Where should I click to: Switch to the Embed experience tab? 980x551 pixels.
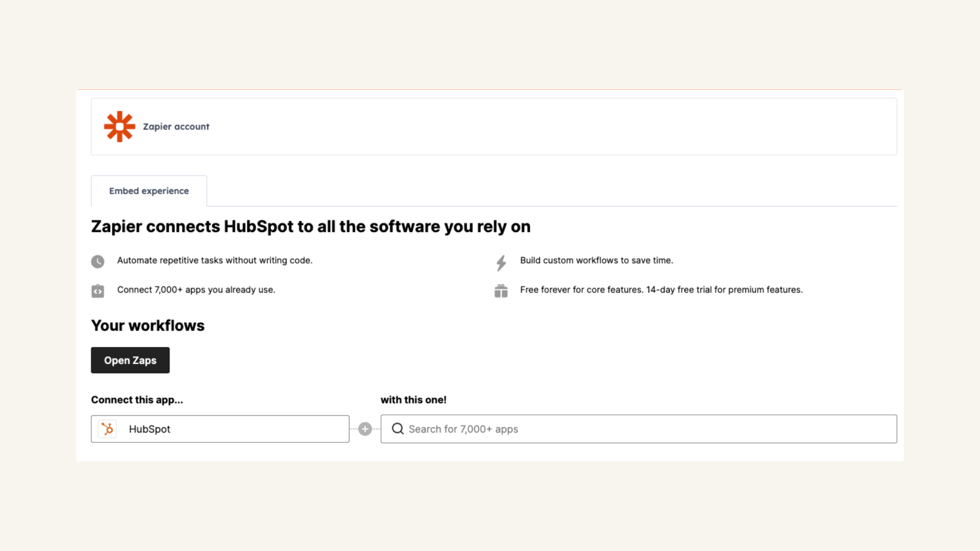149,191
